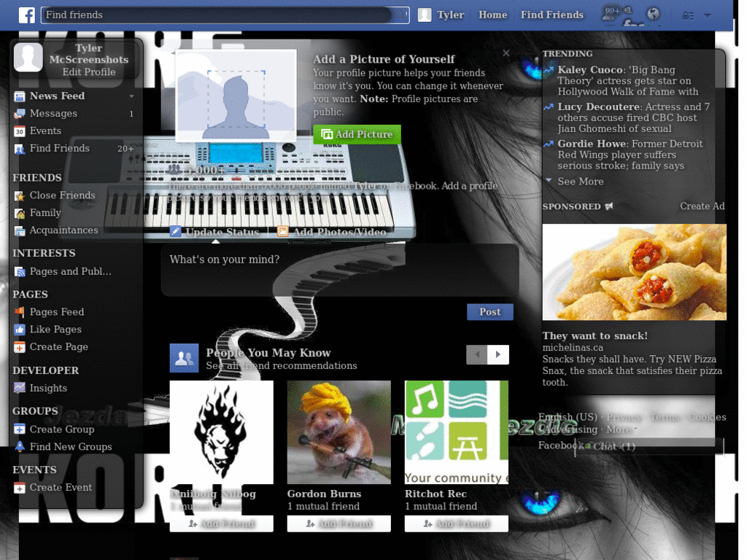Dismiss the Add a Picture of Yourself box

pos(506,53)
